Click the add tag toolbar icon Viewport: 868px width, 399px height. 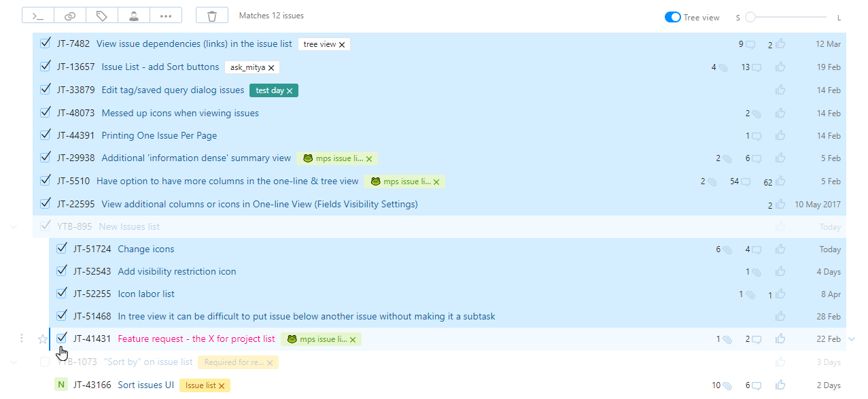click(x=102, y=16)
